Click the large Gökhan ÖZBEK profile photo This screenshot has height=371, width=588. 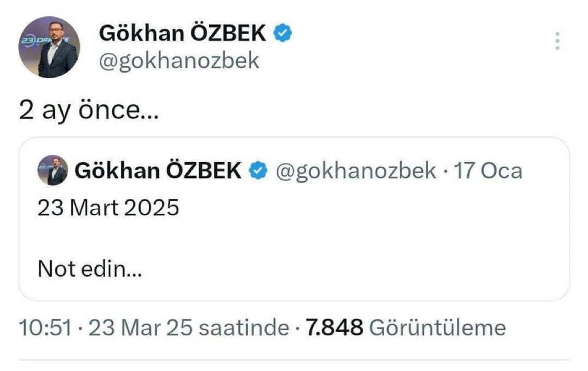(x=49, y=47)
